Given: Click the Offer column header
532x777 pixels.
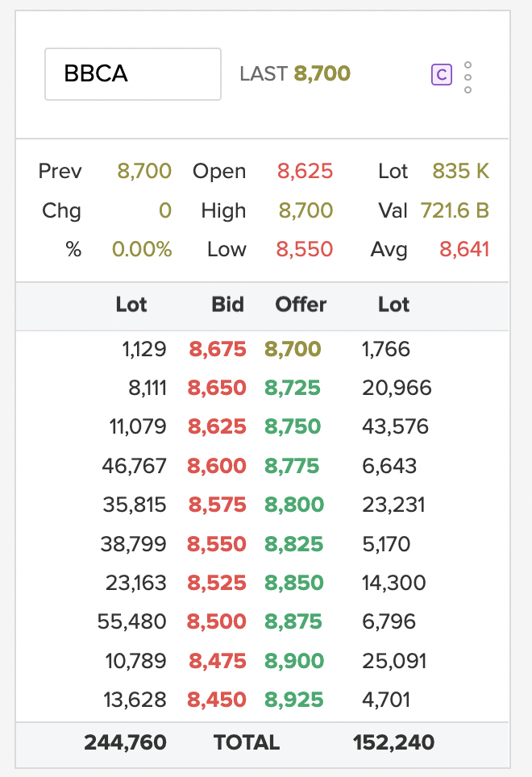Looking at the screenshot, I should coord(301,305).
